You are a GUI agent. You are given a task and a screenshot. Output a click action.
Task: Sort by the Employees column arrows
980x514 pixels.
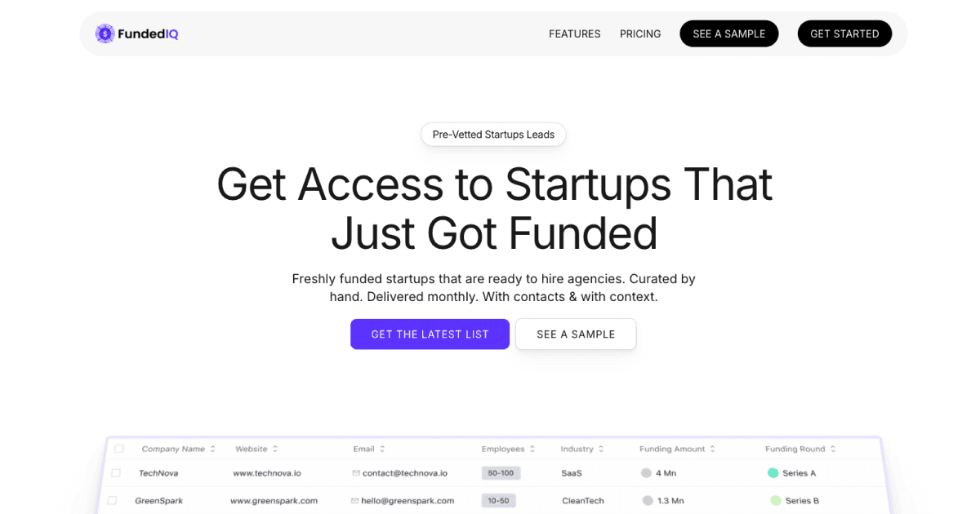point(532,449)
